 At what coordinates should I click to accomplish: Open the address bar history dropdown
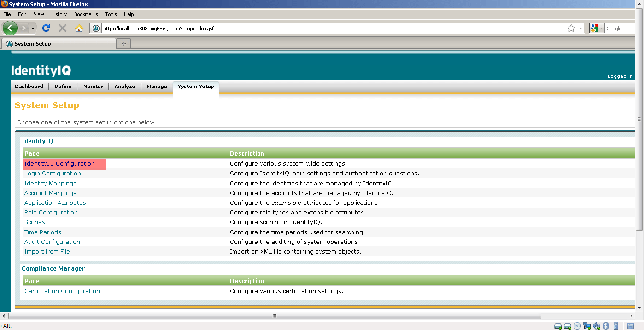(x=580, y=29)
